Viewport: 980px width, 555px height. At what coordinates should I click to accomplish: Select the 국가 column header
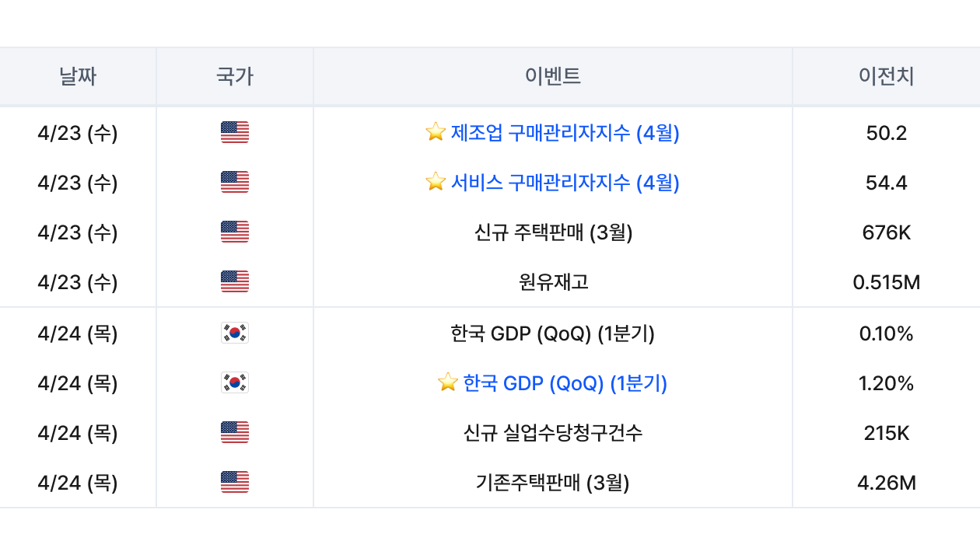pos(235,76)
